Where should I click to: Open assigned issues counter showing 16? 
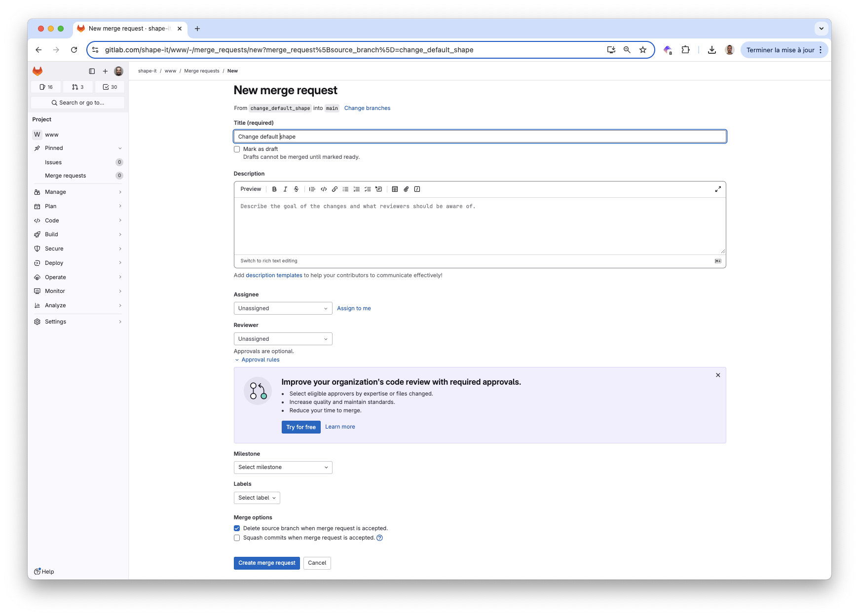[x=46, y=87]
